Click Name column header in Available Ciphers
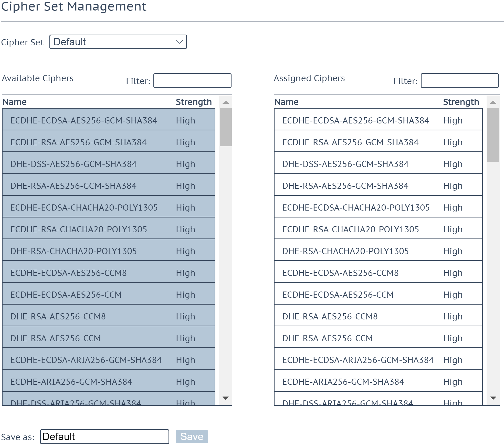The width and height of the screenshot is (504, 447). click(x=15, y=102)
